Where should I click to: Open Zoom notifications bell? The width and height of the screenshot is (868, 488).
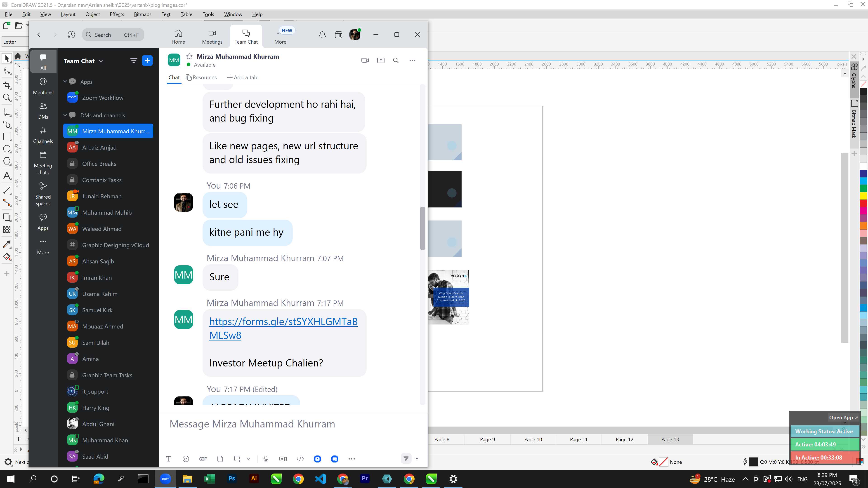tap(322, 35)
